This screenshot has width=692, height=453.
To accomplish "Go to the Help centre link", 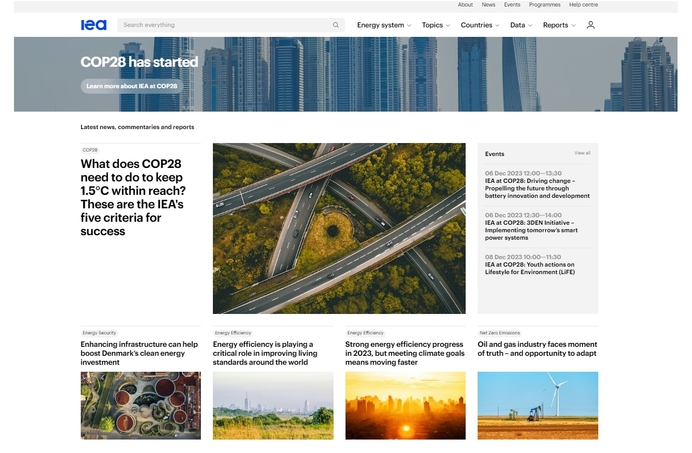I will (583, 5).
